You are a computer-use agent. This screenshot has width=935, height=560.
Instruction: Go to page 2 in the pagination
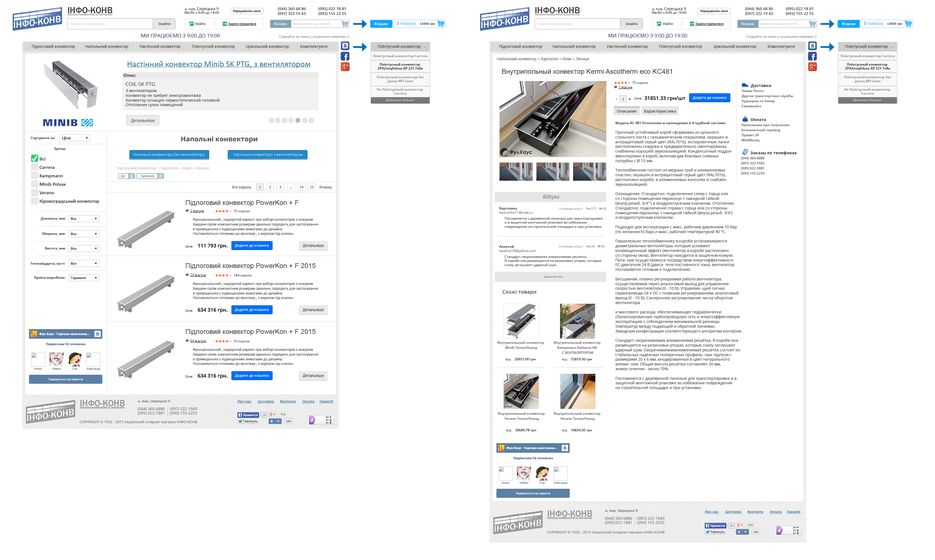point(270,187)
